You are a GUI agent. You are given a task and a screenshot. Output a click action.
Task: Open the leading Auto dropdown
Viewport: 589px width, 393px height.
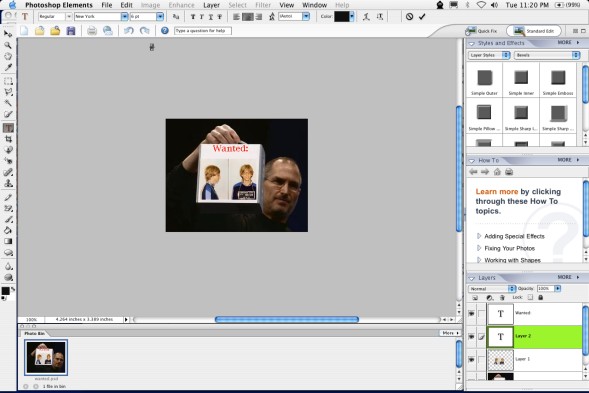[306, 17]
